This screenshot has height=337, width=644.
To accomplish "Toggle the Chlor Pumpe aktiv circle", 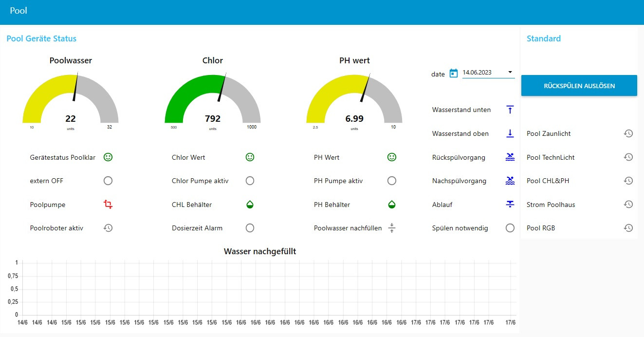I will click(250, 181).
